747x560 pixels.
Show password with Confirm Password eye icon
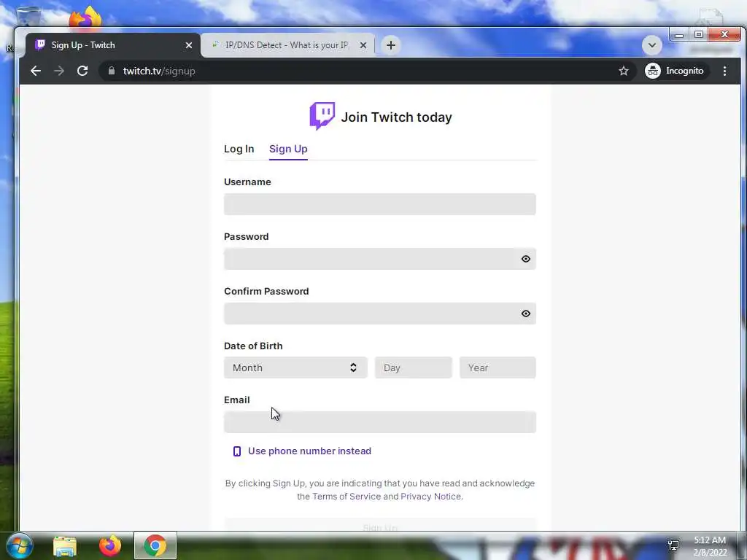tap(525, 314)
